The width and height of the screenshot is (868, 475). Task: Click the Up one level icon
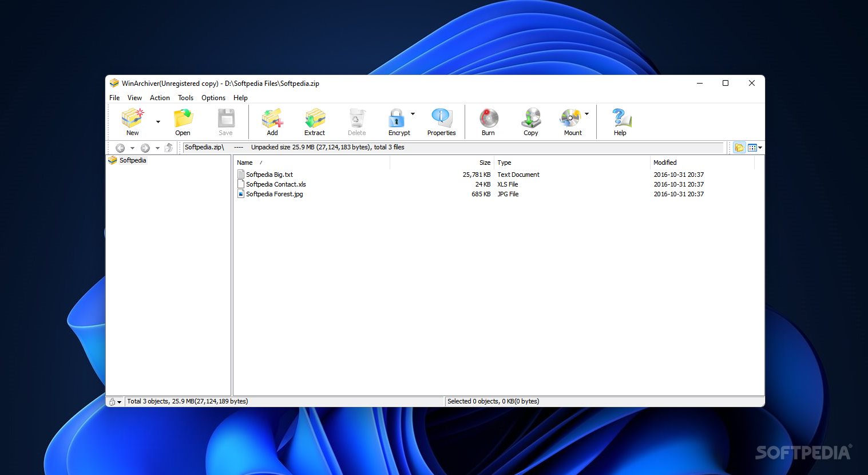[x=168, y=148]
